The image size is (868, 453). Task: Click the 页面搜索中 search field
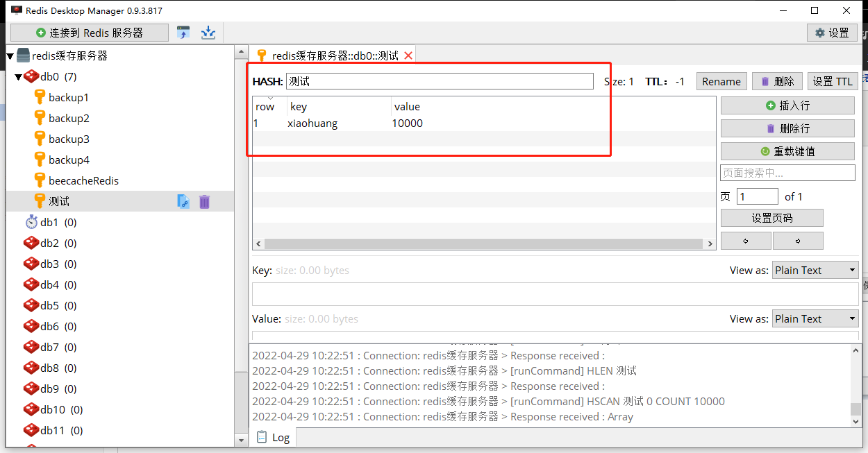[787, 173]
